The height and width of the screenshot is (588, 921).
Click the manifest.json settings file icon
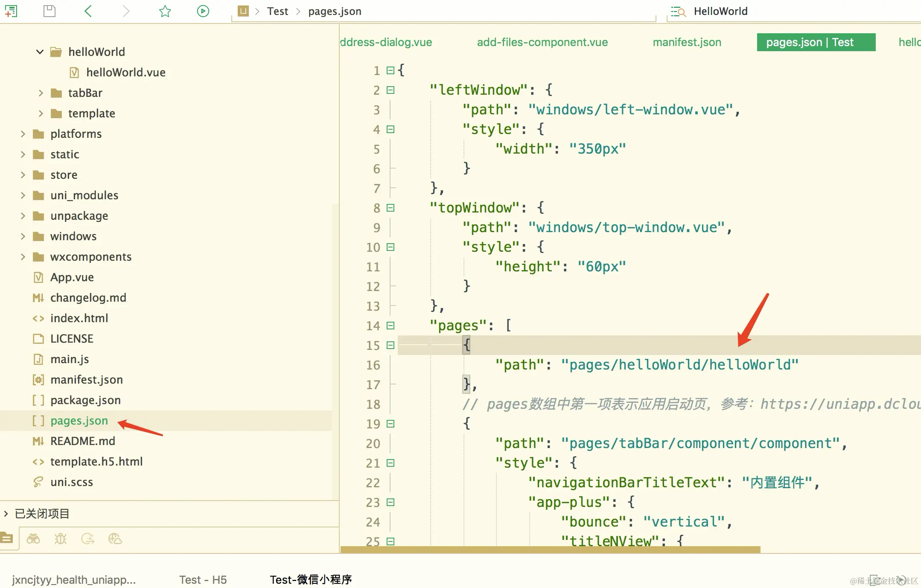[38, 380]
